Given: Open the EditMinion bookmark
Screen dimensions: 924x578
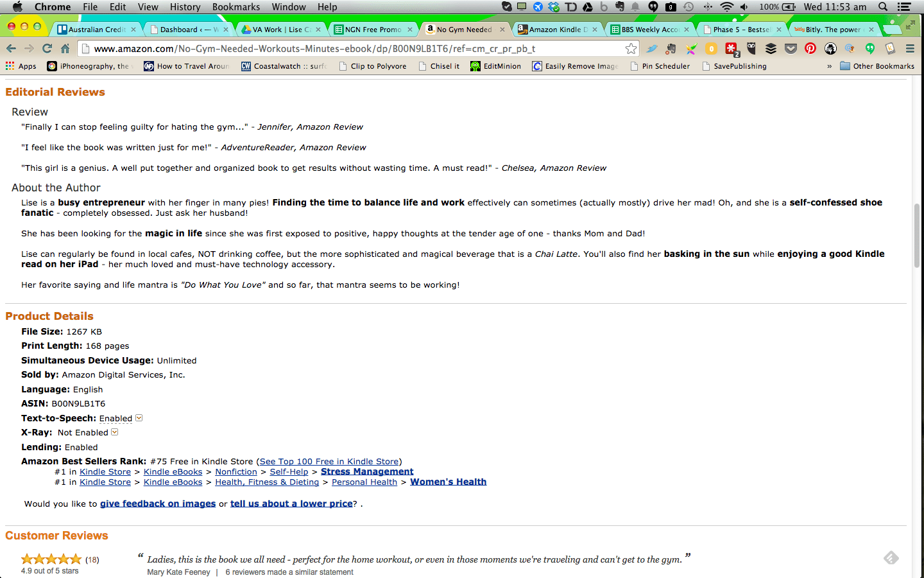Looking at the screenshot, I should pos(495,66).
